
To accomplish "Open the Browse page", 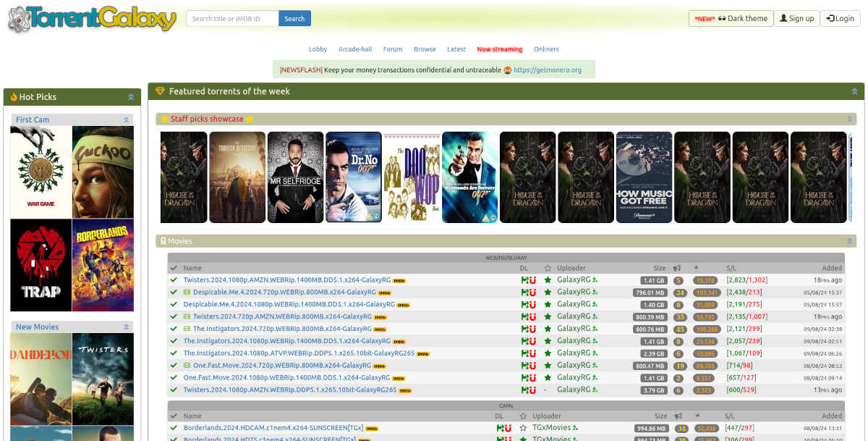I will (425, 49).
